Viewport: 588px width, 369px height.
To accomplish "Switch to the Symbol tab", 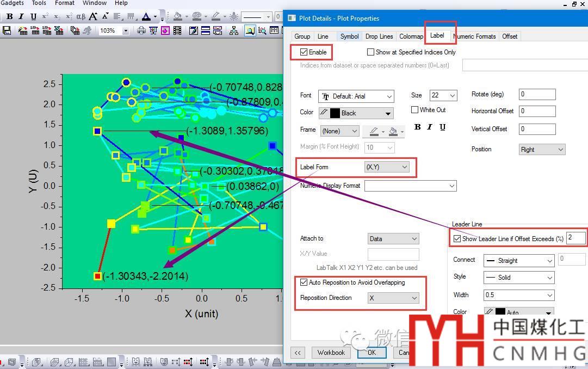I will point(349,36).
